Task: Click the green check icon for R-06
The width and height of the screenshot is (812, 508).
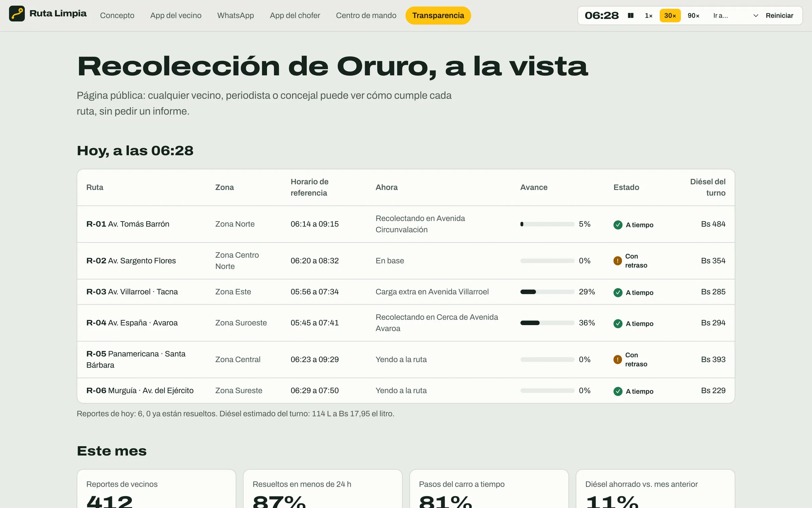Action: pyautogui.click(x=618, y=391)
